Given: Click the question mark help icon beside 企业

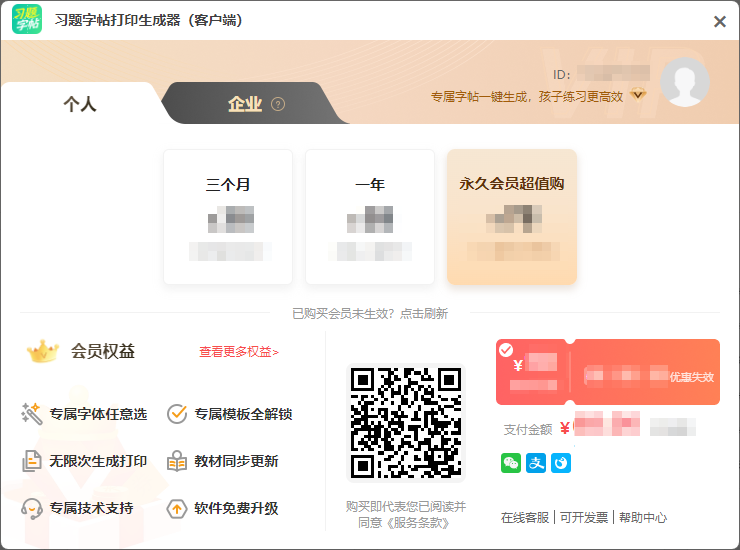Looking at the screenshot, I should click(278, 104).
